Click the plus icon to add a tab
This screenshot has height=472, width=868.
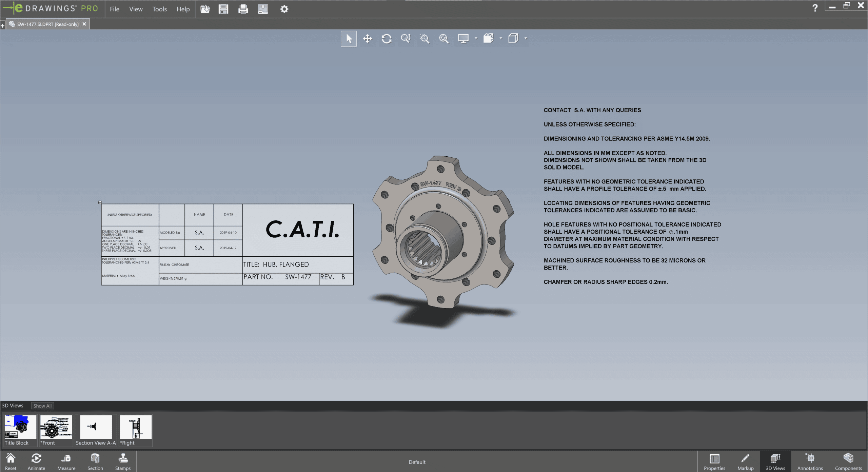(x=3, y=25)
